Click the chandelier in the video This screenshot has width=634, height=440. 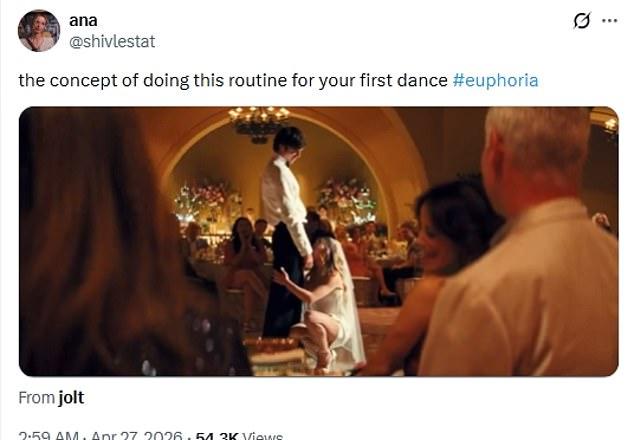[259, 122]
